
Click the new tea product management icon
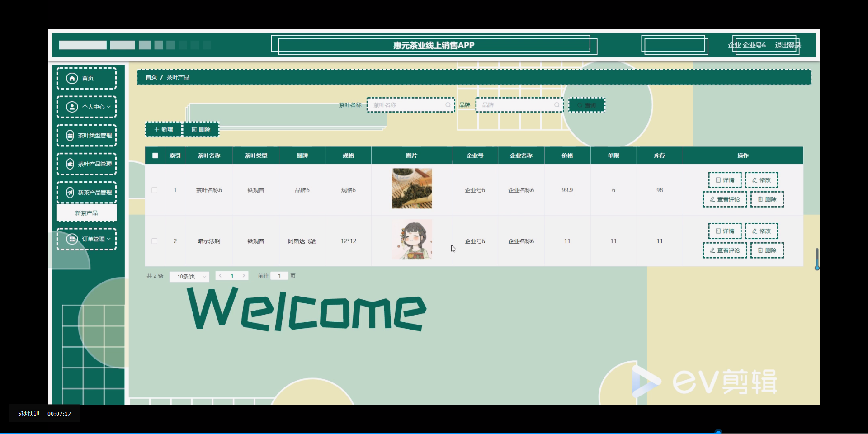pos(70,192)
